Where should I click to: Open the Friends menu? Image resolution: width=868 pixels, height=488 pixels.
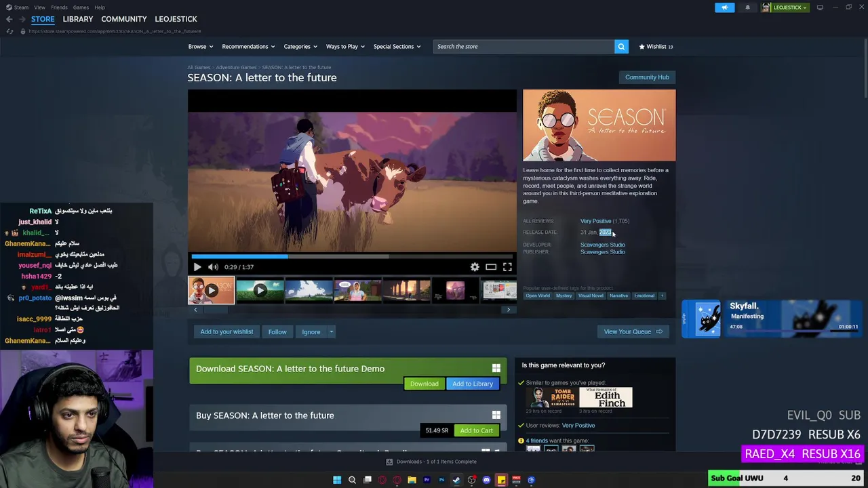pyautogui.click(x=59, y=7)
